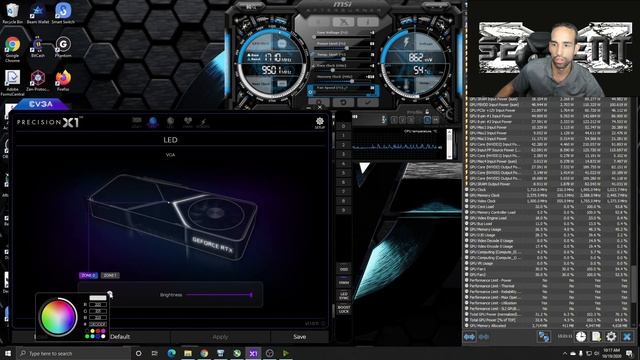Image resolution: width=640 pixels, height=360 pixels.
Task: Select the highlighted blue tab icon in Precision X1
Action: (153, 121)
